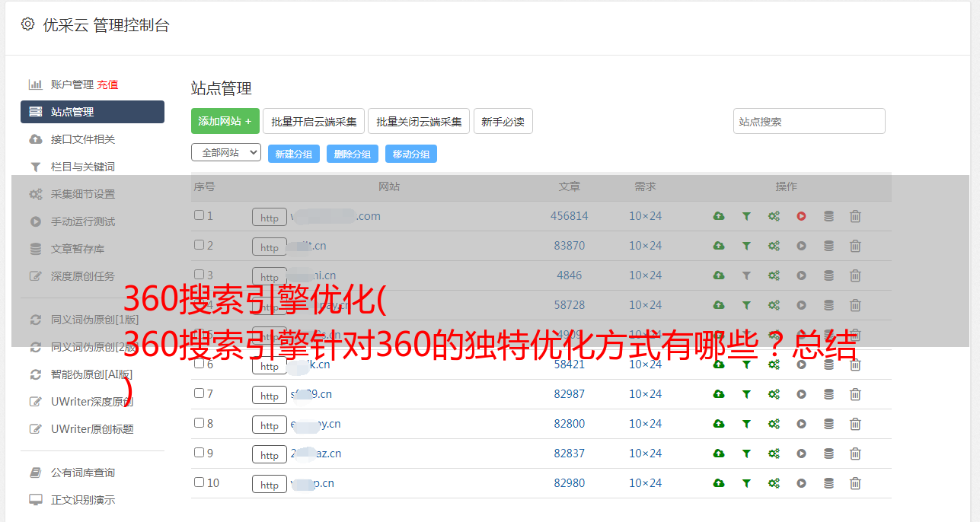980x522 pixels.
Task: Click article count 83870 in row 2
Action: 570,246
